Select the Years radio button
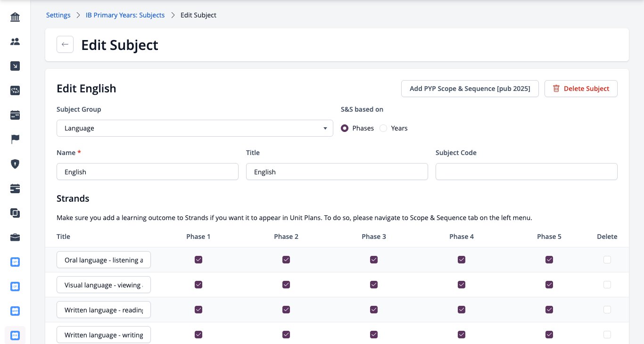This screenshot has height=344, width=644. pyautogui.click(x=383, y=128)
